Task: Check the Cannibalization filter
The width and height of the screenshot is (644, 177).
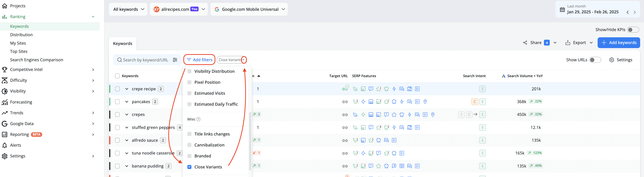Action: (x=189, y=145)
